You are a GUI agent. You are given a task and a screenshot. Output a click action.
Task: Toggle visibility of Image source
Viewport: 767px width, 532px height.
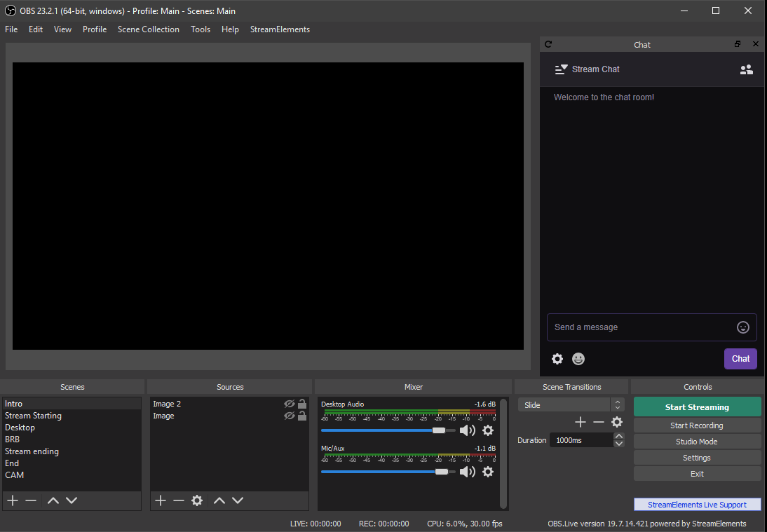click(x=289, y=416)
